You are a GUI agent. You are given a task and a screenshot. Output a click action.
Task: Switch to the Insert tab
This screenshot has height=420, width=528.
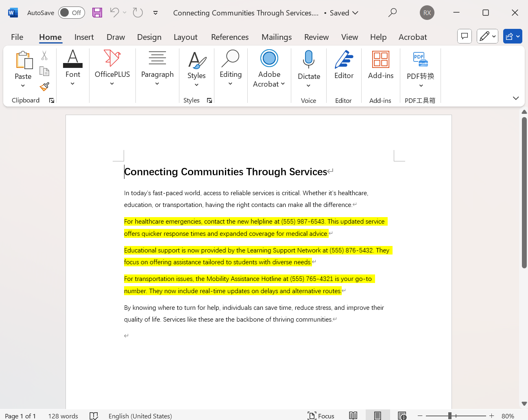coord(84,37)
